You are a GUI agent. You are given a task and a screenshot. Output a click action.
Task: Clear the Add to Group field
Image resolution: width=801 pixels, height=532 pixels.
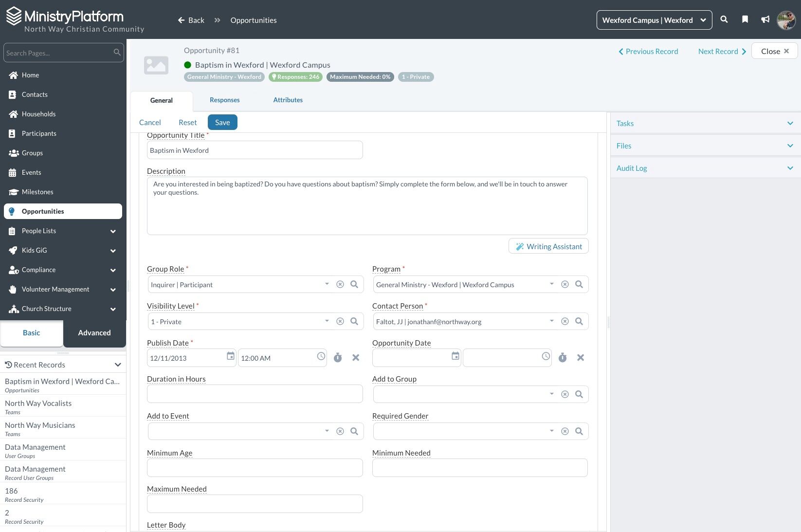point(565,394)
